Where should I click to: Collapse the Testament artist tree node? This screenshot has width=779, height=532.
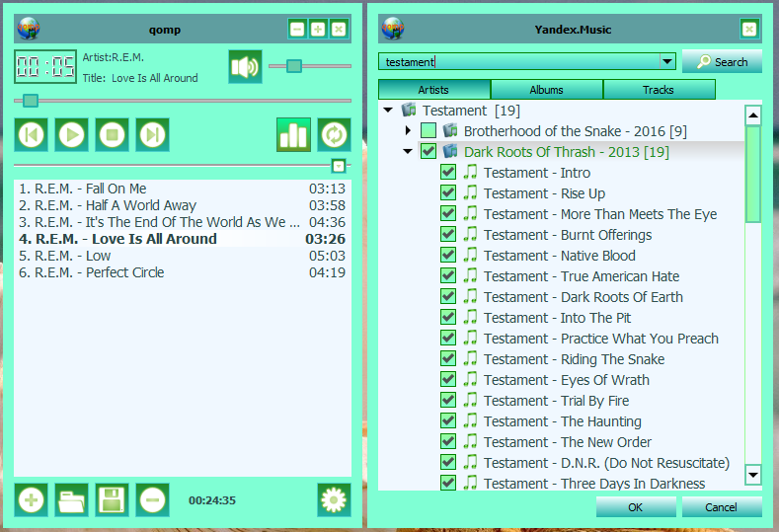pyautogui.click(x=388, y=110)
